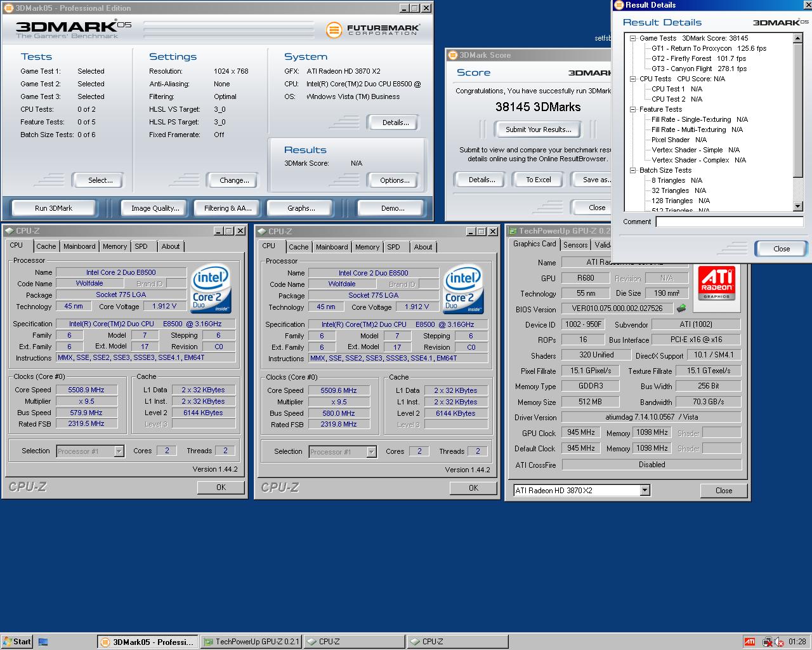This screenshot has height=650, width=812.
Task: Switch to Memory tab in right CPU-Z
Action: point(367,247)
